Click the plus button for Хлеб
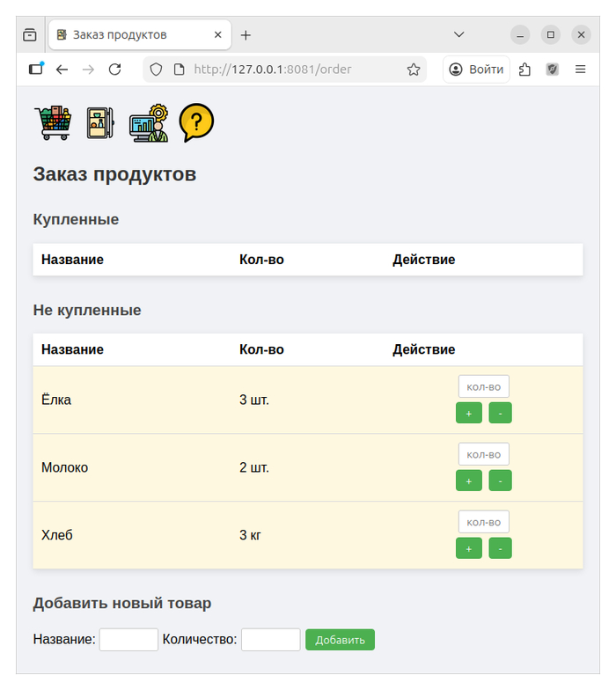 point(468,549)
